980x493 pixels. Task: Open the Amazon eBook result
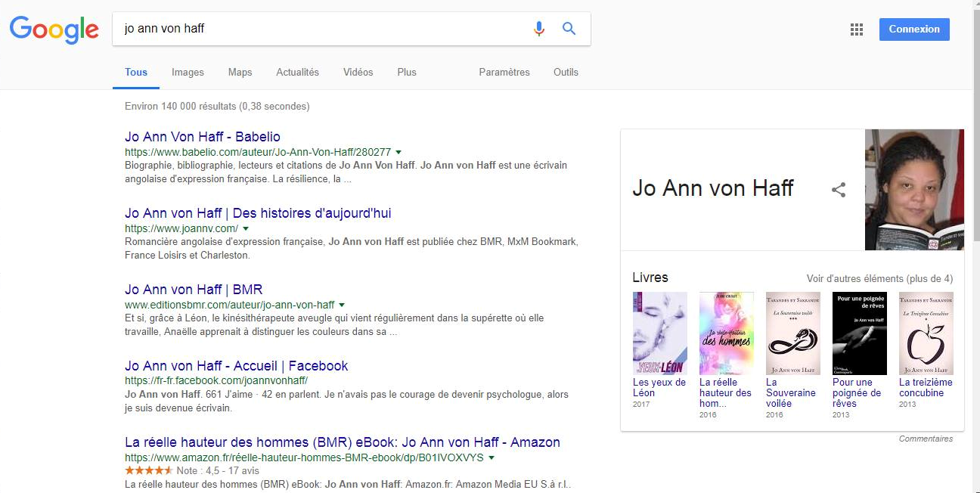(343, 442)
